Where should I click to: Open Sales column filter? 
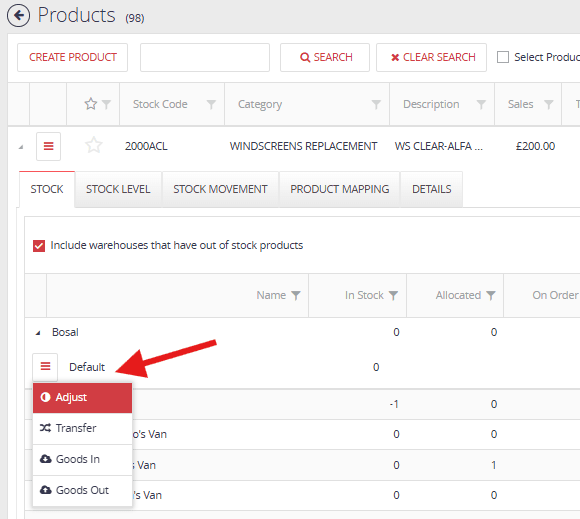coord(549,105)
